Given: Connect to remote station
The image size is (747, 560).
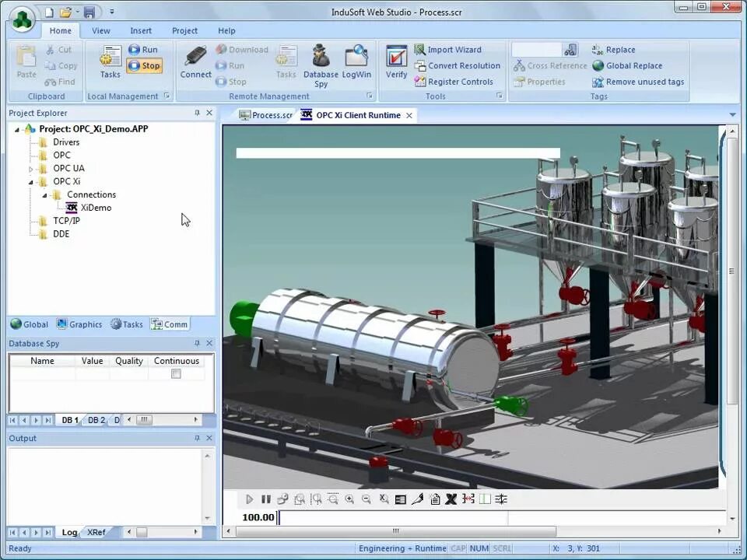Looking at the screenshot, I should (196, 61).
